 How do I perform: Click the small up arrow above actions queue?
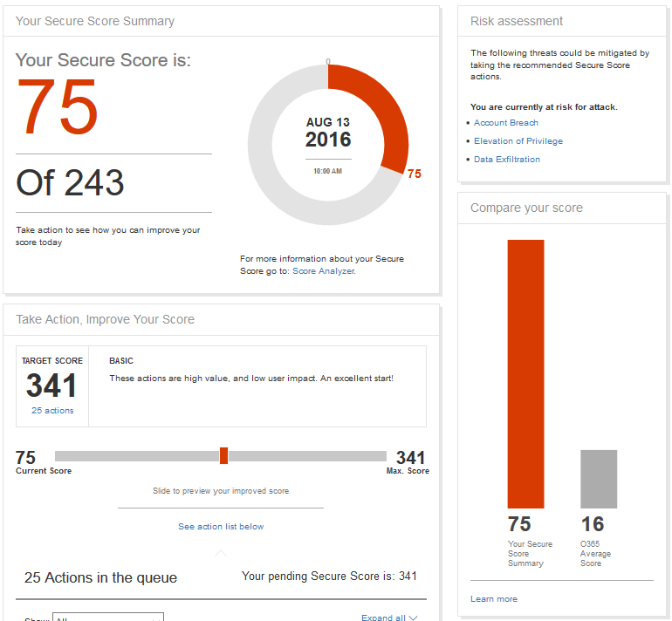point(221,553)
